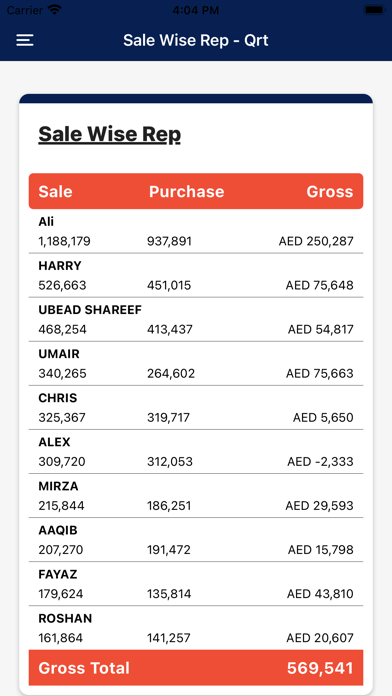392x696 pixels.
Task: Tap the Sale Wise Rep heading
Action: (110, 134)
